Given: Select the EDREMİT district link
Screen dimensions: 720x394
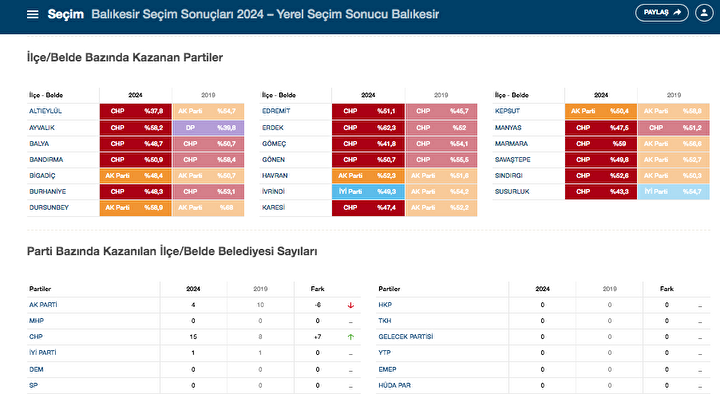Looking at the screenshot, I should [x=276, y=111].
